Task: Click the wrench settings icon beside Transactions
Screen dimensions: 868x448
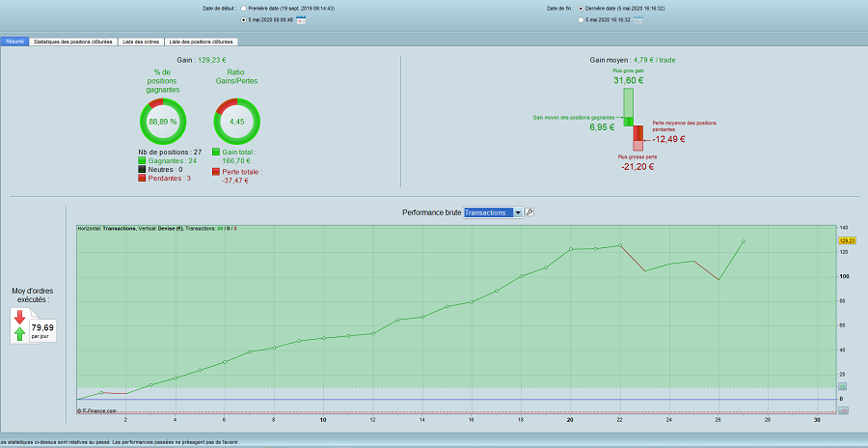Action: point(529,212)
